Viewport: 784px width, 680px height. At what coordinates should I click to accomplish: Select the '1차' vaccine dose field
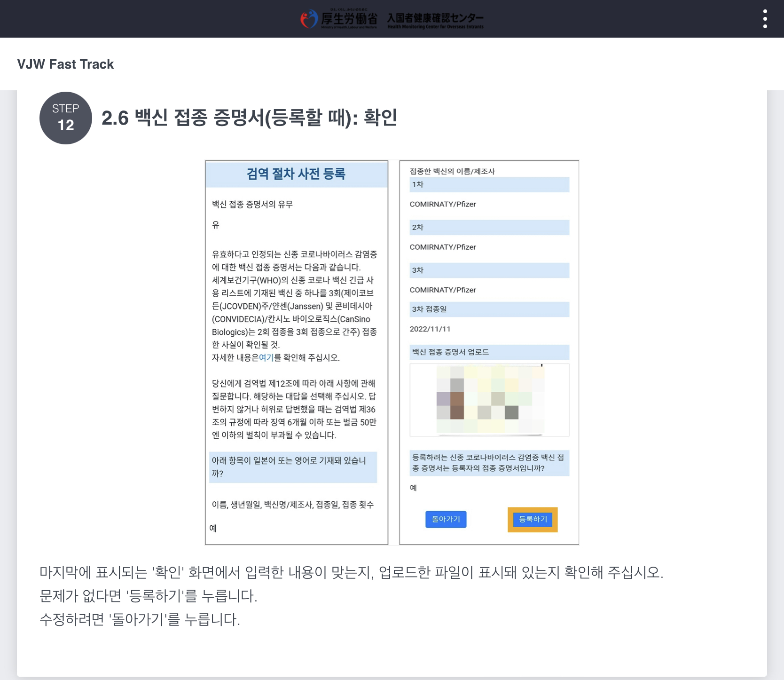[489, 184]
